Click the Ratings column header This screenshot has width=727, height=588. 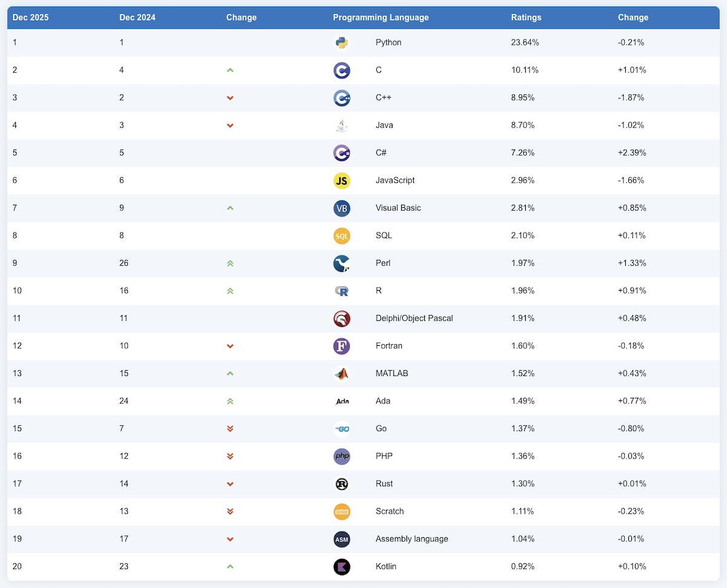tap(526, 18)
